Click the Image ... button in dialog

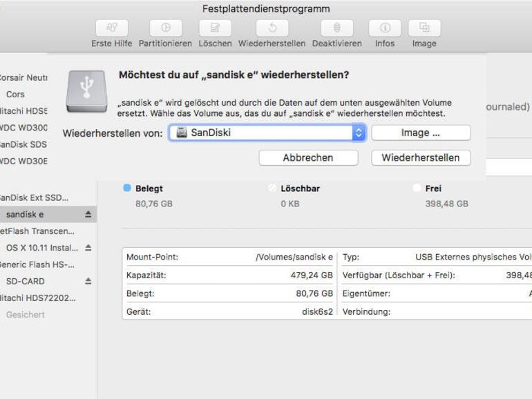[421, 133]
